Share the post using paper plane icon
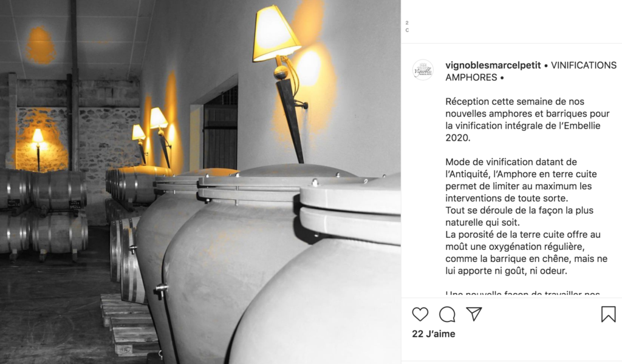 click(x=474, y=314)
